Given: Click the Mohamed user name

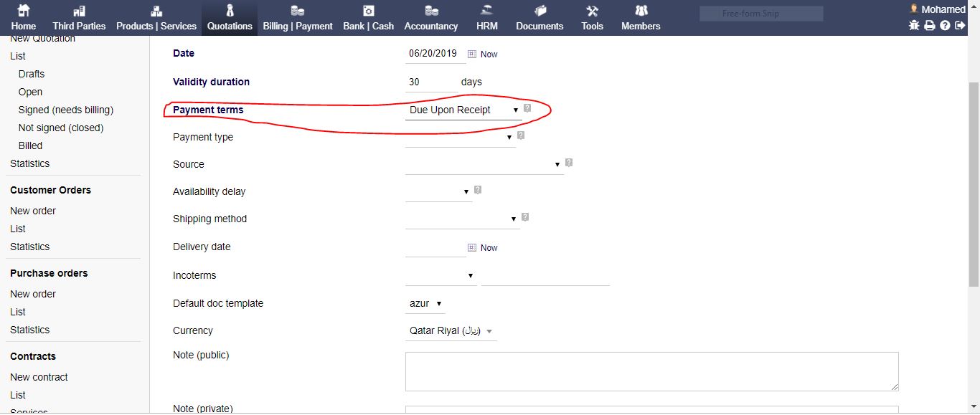Looking at the screenshot, I should tap(943, 9).
